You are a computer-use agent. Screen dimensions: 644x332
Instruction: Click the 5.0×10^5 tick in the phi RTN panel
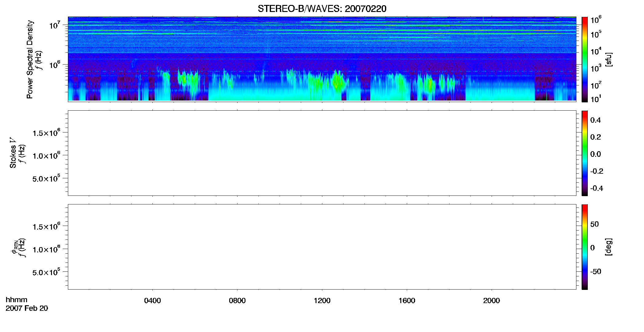[46, 272]
